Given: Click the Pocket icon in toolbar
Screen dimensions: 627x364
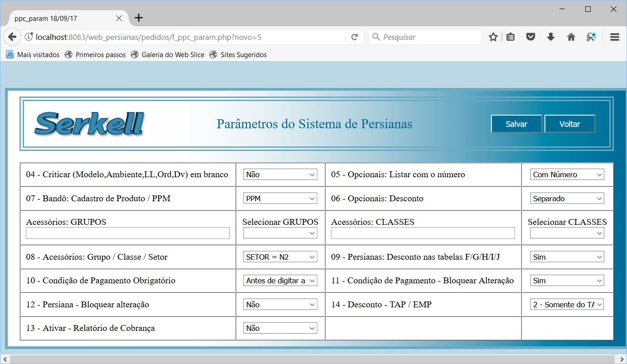Looking at the screenshot, I should point(530,37).
